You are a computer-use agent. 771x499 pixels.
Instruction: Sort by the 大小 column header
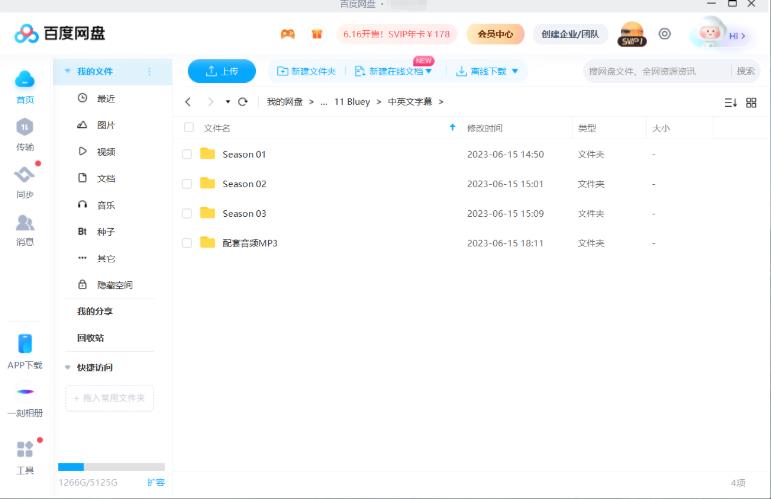point(660,128)
